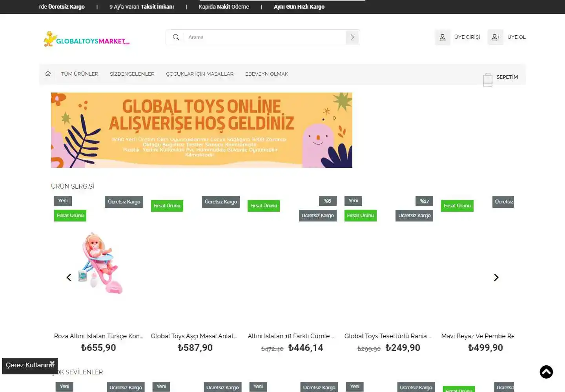Submit search with the arrow button
This screenshot has width=565, height=392.
click(x=352, y=37)
